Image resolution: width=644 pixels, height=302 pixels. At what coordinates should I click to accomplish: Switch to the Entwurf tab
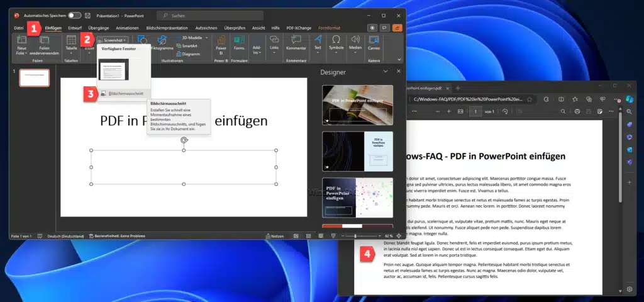tap(75, 28)
